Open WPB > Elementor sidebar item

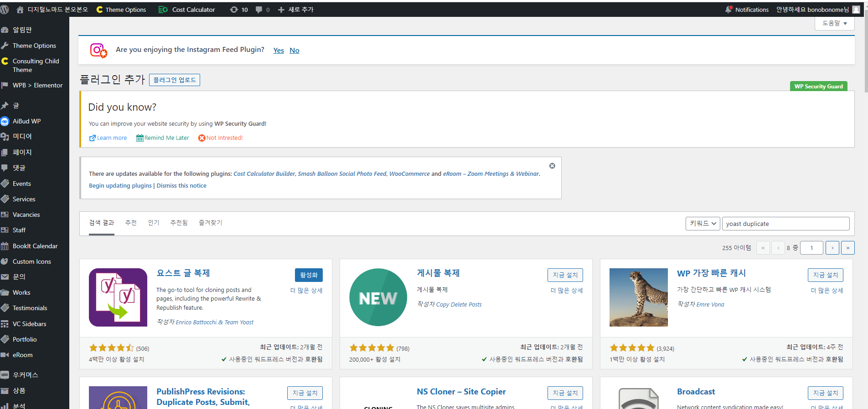37,85
